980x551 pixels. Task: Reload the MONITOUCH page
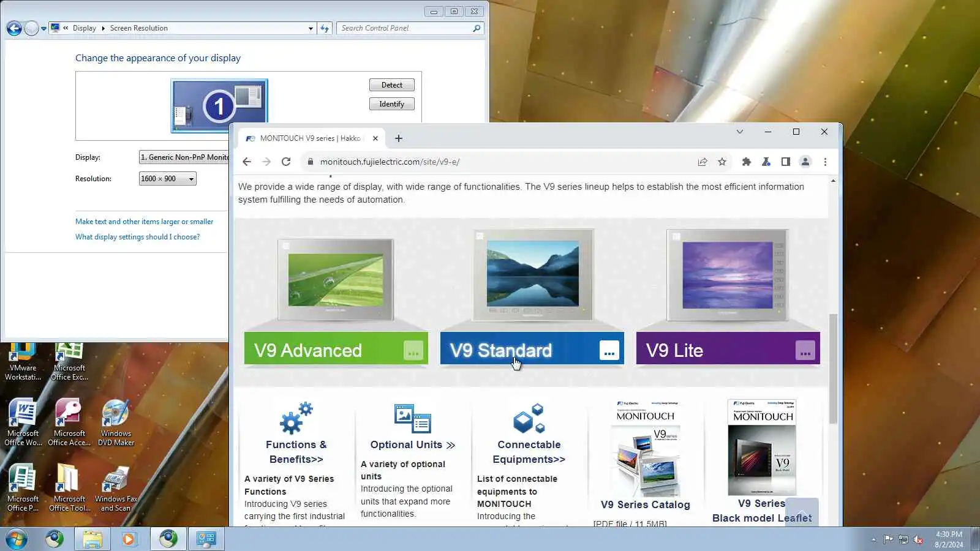(286, 162)
